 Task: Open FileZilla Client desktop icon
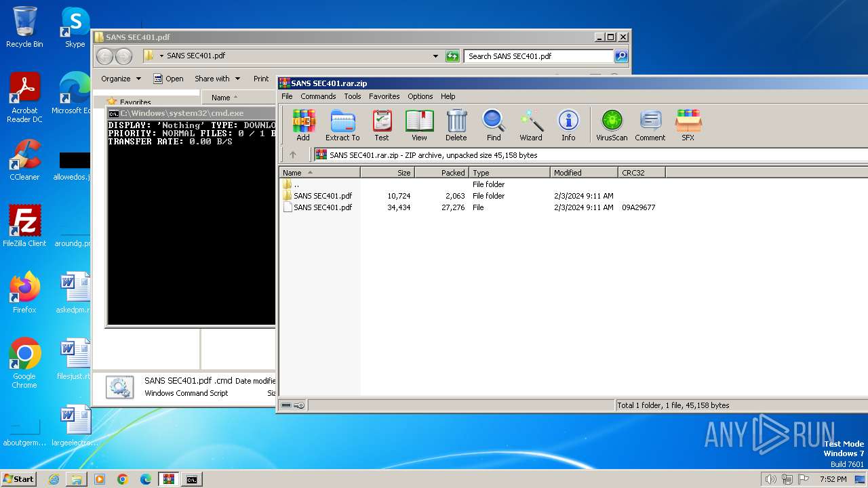coord(24,226)
